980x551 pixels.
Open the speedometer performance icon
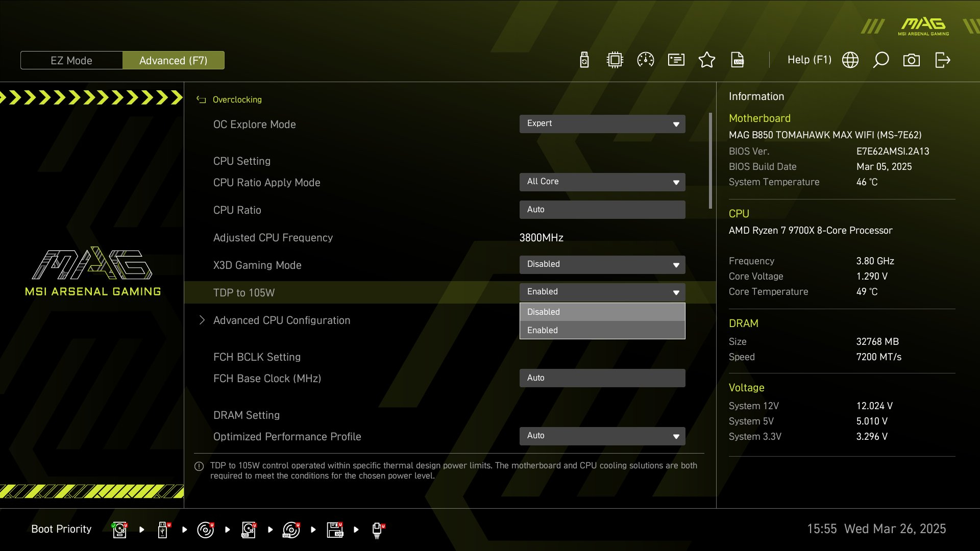point(646,60)
